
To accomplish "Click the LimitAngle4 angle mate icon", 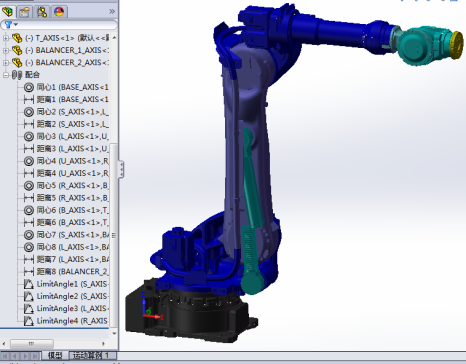I will pyautogui.click(x=29, y=321).
